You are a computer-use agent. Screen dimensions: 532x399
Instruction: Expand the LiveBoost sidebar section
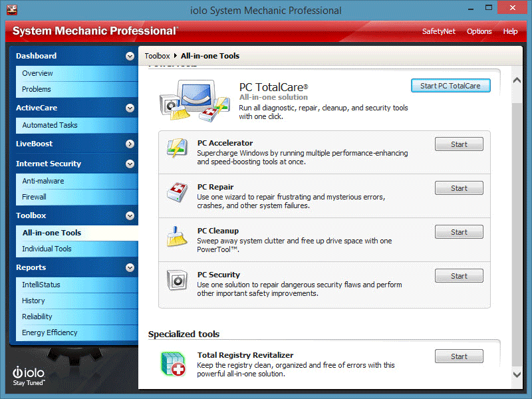click(x=130, y=144)
